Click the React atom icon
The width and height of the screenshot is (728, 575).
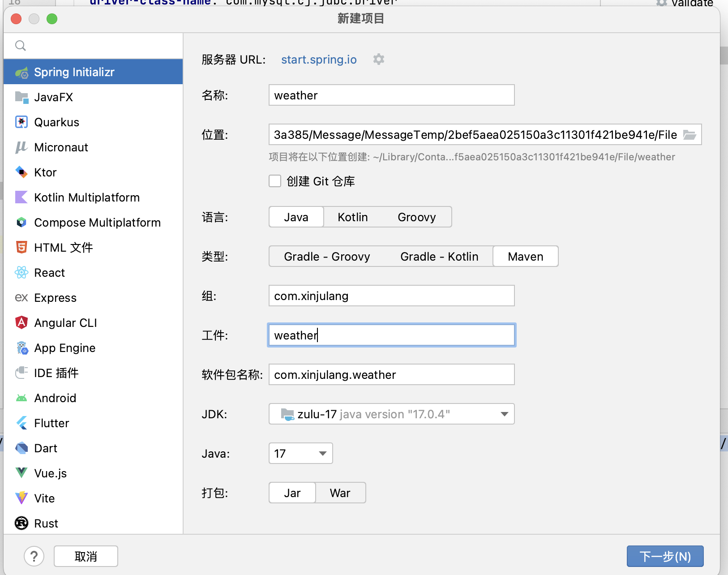(x=21, y=273)
